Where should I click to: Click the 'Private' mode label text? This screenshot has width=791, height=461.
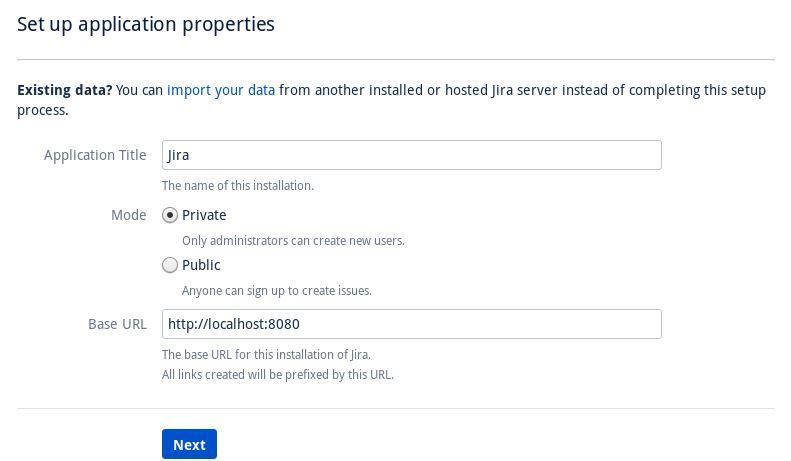coord(204,215)
